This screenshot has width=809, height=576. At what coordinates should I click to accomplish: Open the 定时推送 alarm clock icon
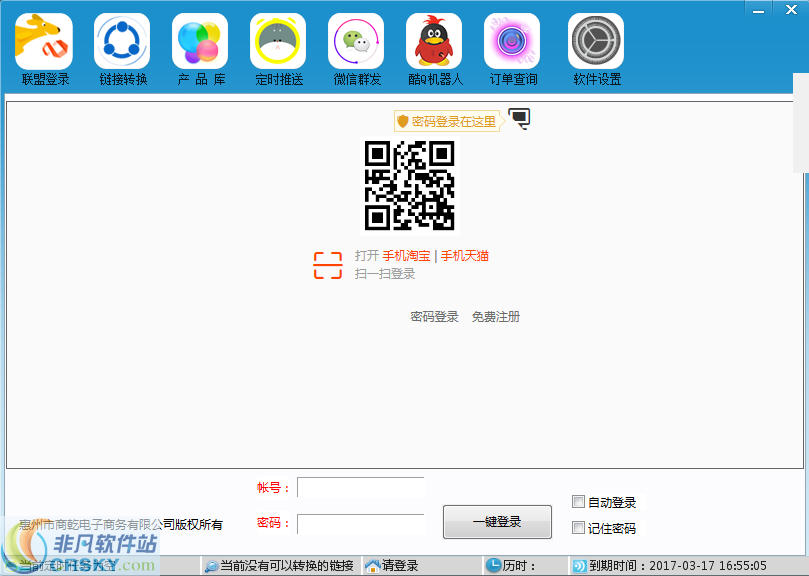coord(278,41)
